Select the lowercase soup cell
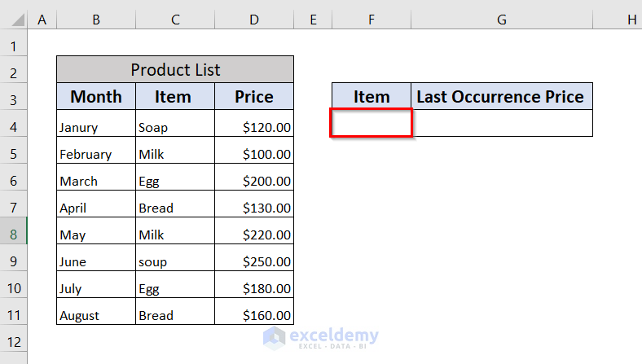 [175, 261]
